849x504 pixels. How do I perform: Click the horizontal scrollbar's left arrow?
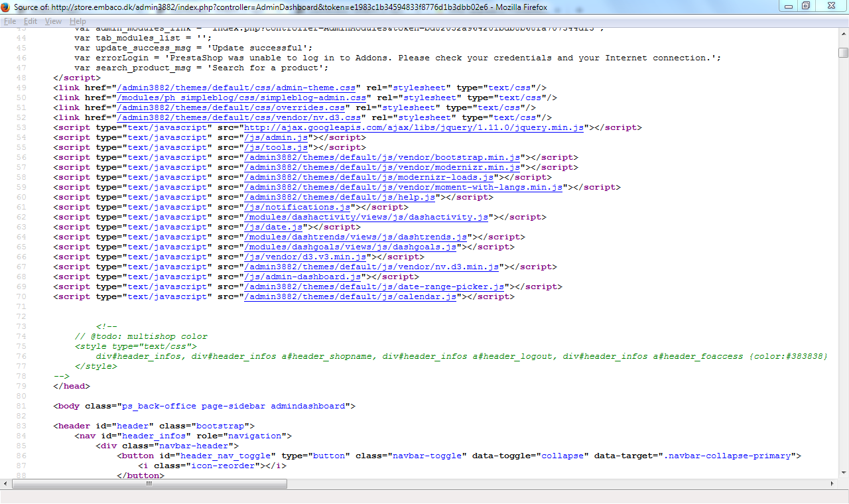click(x=6, y=484)
